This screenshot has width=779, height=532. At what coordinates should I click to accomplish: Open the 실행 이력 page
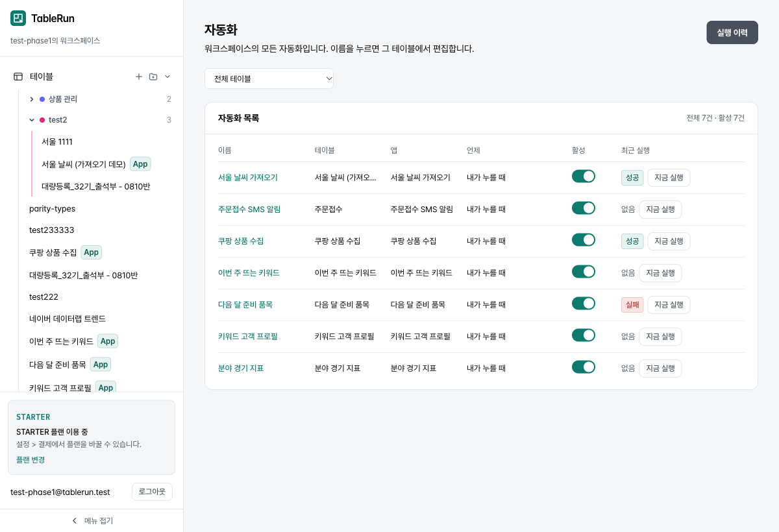click(732, 32)
